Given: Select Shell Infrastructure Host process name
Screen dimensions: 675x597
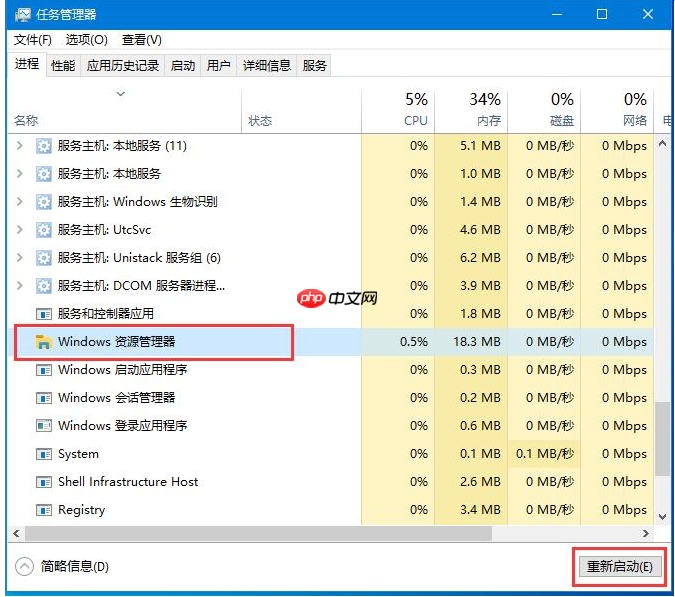Looking at the screenshot, I should 128,482.
